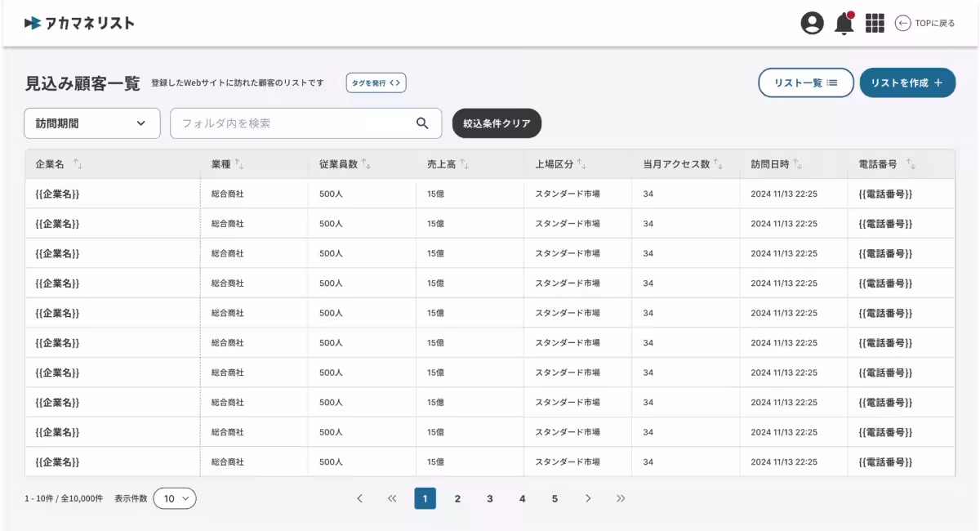The width and height of the screenshot is (980, 531).
Task: Click the magnifier search icon in search box
Action: (422, 123)
